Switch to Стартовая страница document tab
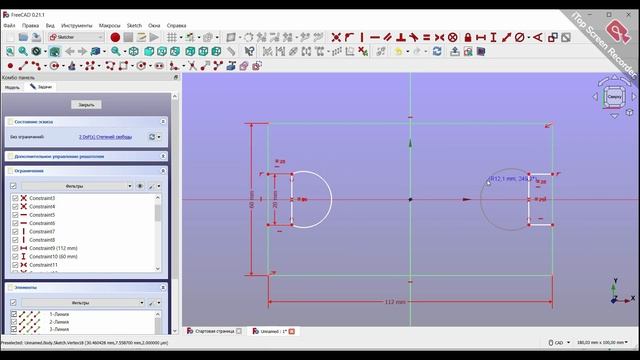 click(214, 331)
